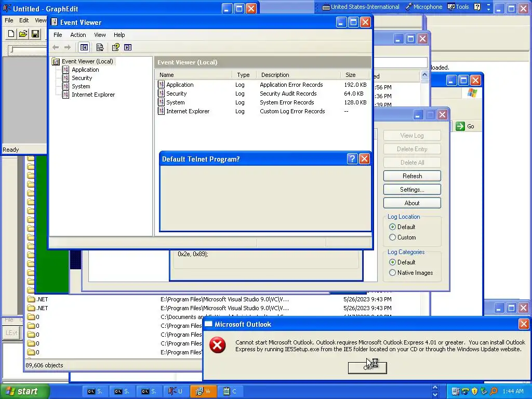Click Open file icon in GraphEdit toolbar
Image resolution: width=532 pixels, height=399 pixels.
pyautogui.click(x=23, y=34)
